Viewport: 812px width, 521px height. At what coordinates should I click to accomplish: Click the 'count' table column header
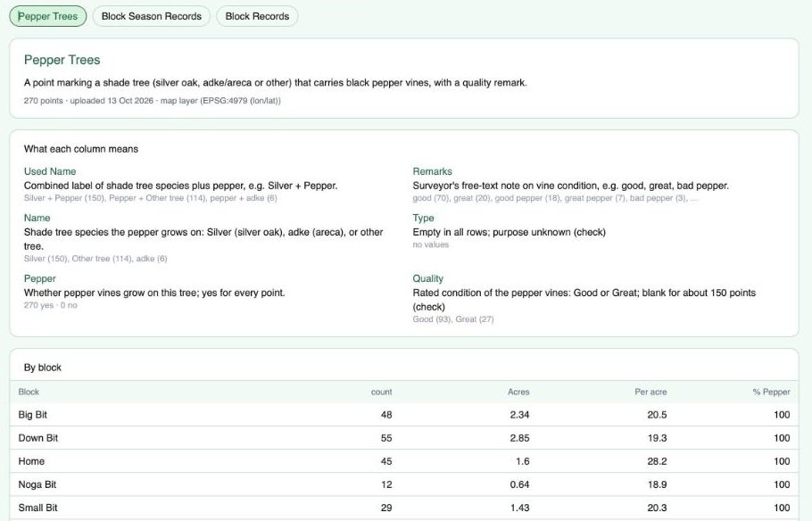pos(381,392)
